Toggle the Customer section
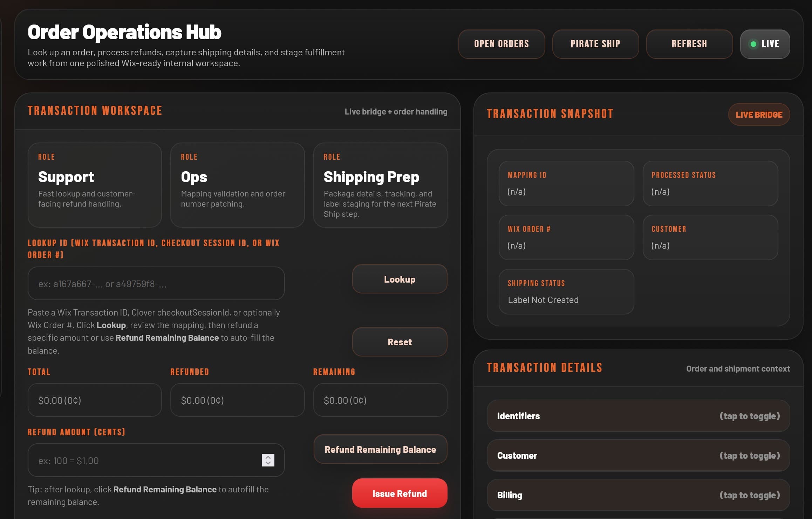 (x=637, y=456)
